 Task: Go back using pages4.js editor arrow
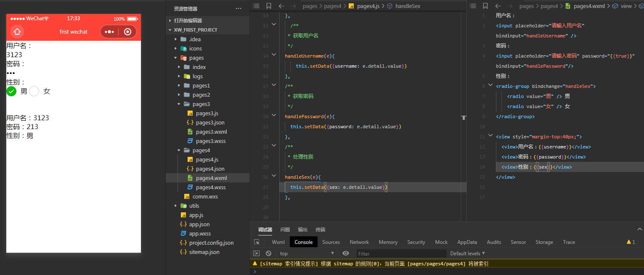click(281, 6)
